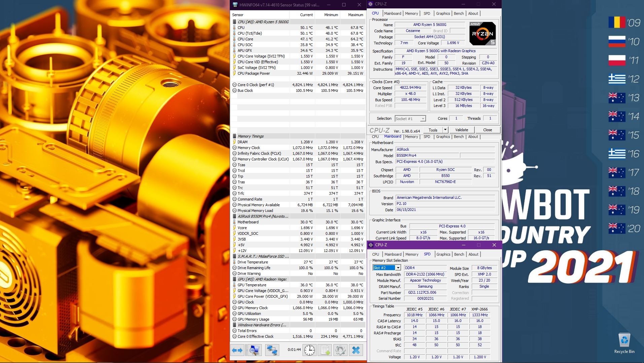Click the S.M.A.R.T. MidasForce SSD group icon

235,256
